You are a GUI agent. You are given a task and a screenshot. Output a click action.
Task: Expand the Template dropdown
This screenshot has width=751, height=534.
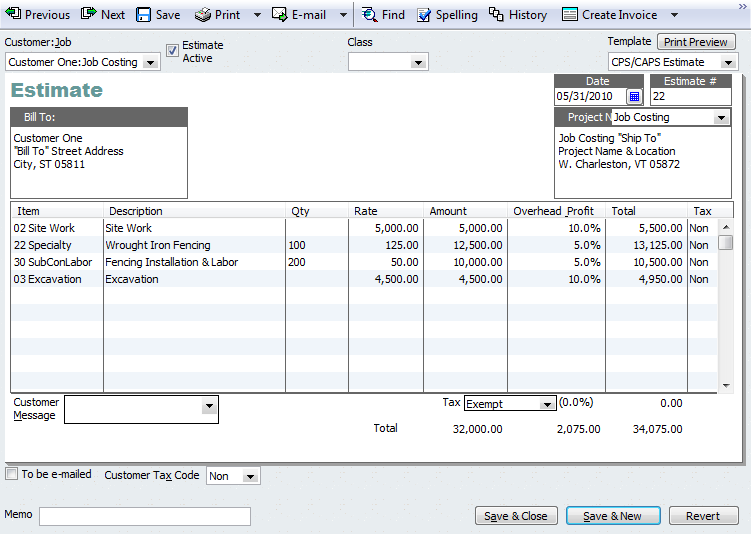pyautogui.click(x=727, y=63)
